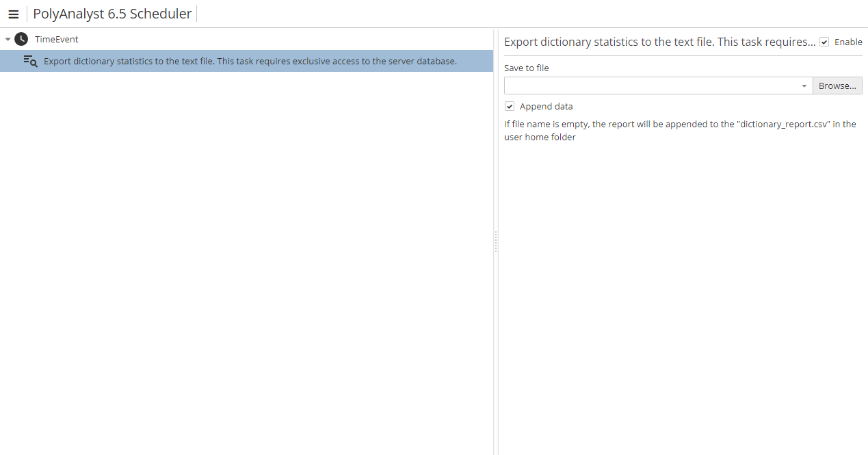Collapse the TimeEvent tree node
Viewport: 868px width, 455px height.
coord(7,39)
